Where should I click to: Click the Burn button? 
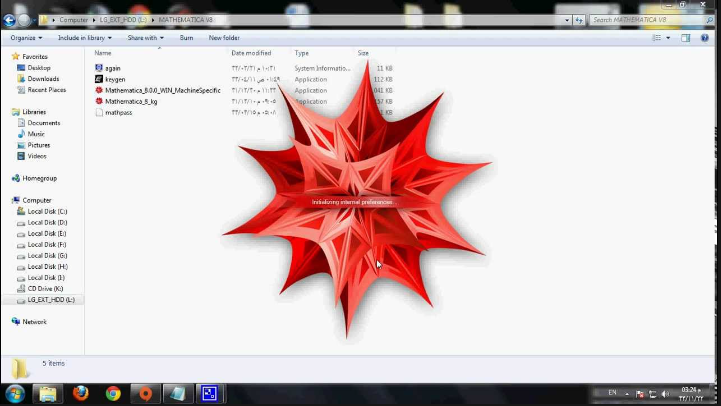tap(186, 38)
